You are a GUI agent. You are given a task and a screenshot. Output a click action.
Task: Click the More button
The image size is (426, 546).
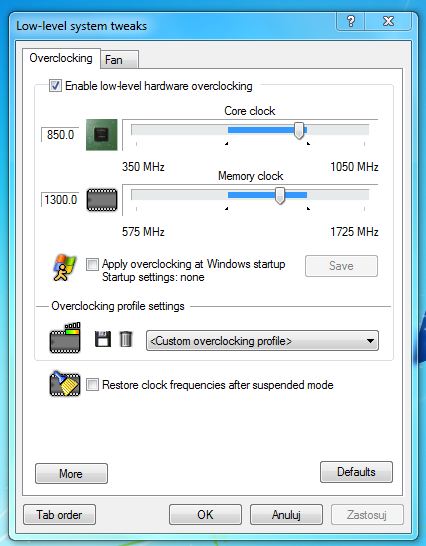71,474
